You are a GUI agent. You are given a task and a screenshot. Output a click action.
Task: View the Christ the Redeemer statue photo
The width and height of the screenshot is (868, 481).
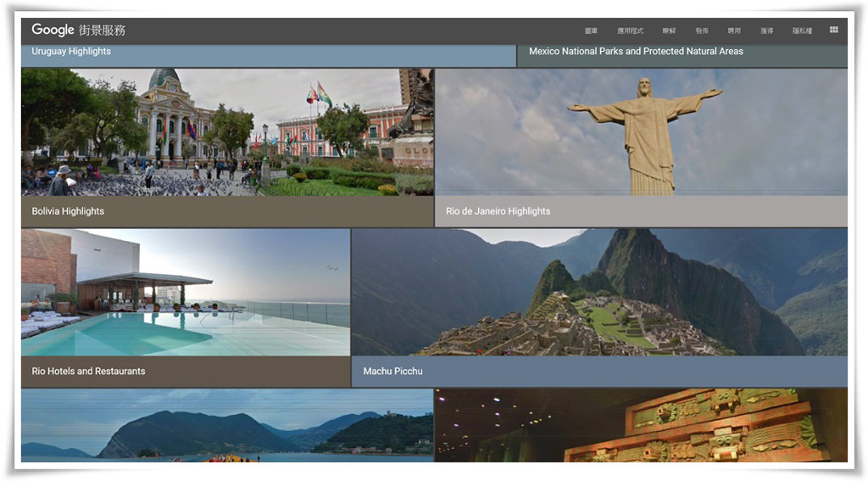(641, 131)
